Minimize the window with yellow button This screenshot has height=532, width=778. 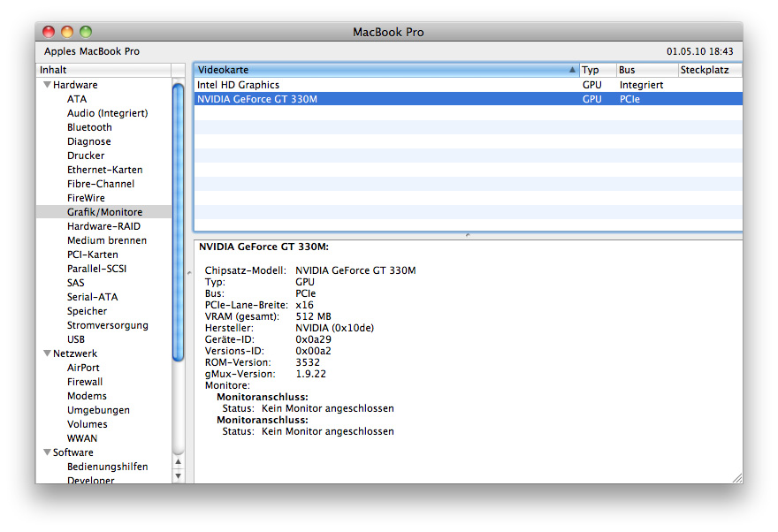pos(67,32)
